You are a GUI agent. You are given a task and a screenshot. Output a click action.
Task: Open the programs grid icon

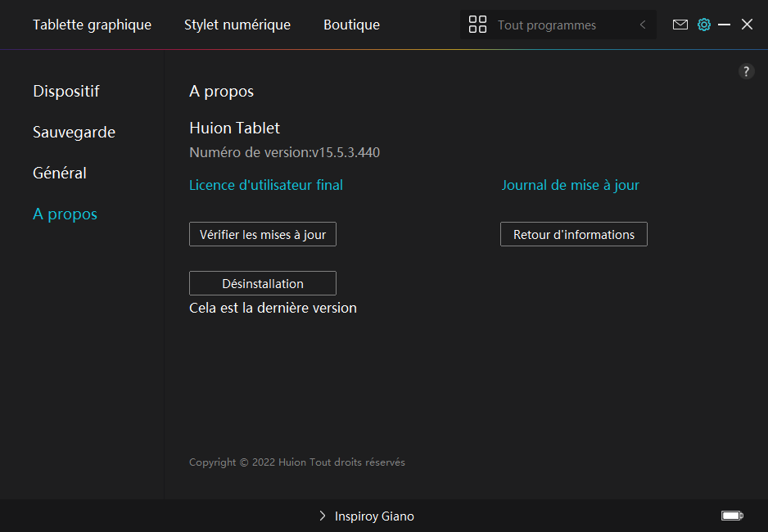pyautogui.click(x=477, y=25)
